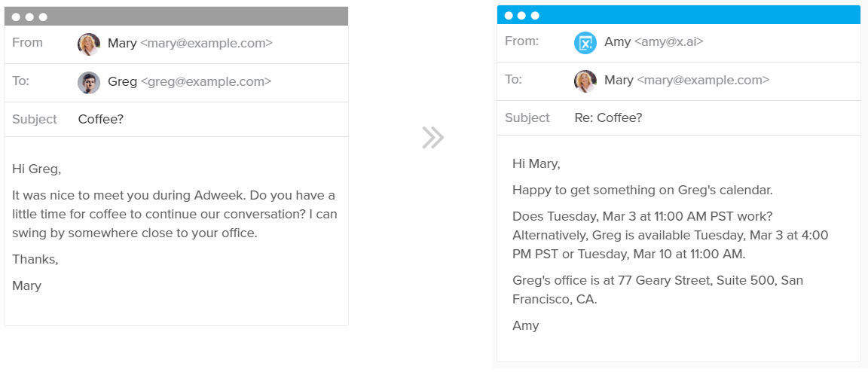Image resolution: width=868 pixels, height=375 pixels.
Task: Click 'Mary' signature at bottom of left email
Action: coord(26,286)
